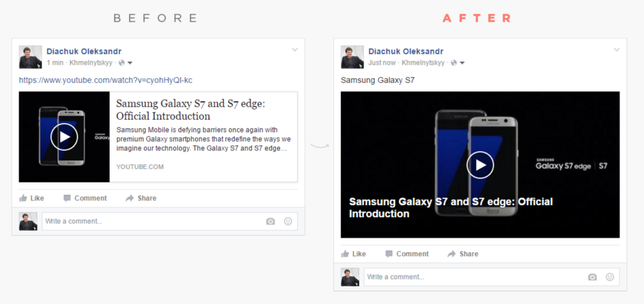Image resolution: width=644 pixels, height=304 pixels.
Task: Attach a photo with the camera icon in the Before post
Action: (270, 222)
